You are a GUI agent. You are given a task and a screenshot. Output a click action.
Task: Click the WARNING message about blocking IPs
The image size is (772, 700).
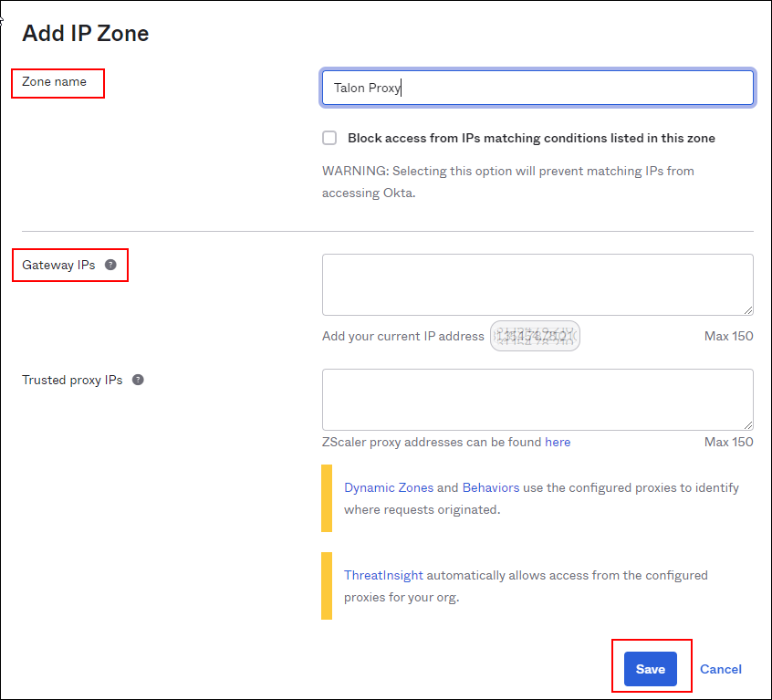(508, 182)
